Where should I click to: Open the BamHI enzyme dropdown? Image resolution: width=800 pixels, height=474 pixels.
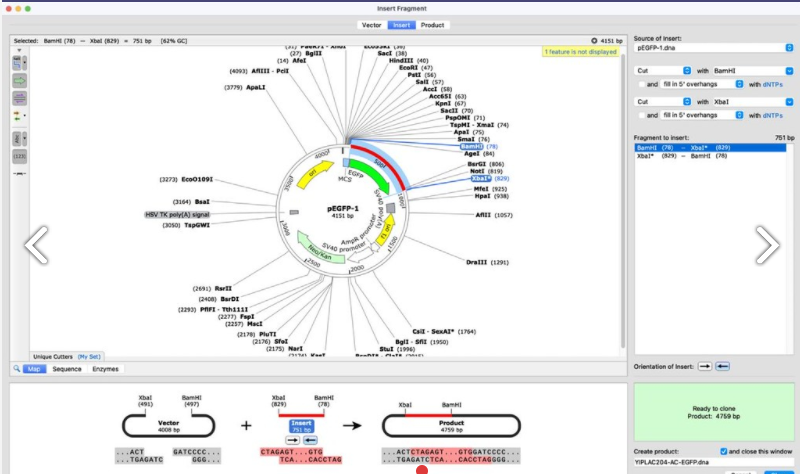tap(753, 70)
